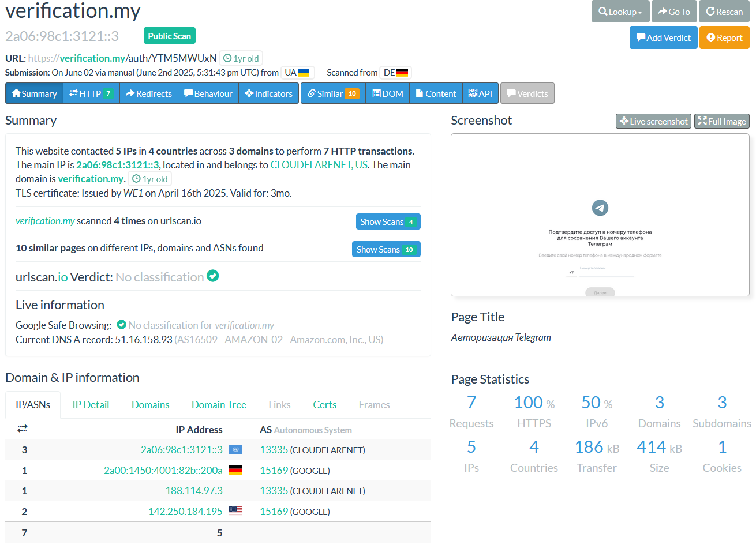
Task: Open IP 2a00:1450:4001:82b::200a link
Action: [x=163, y=471]
